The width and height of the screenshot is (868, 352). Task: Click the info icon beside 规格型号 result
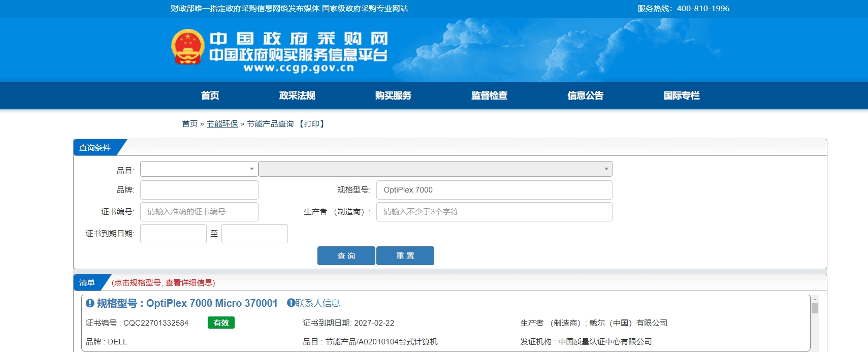click(x=90, y=303)
